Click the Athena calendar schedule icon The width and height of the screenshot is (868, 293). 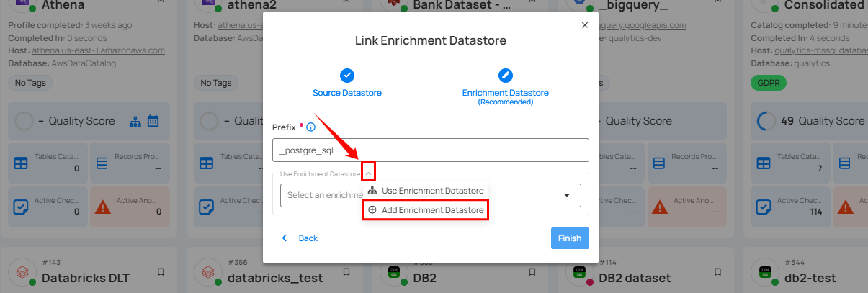click(153, 121)
